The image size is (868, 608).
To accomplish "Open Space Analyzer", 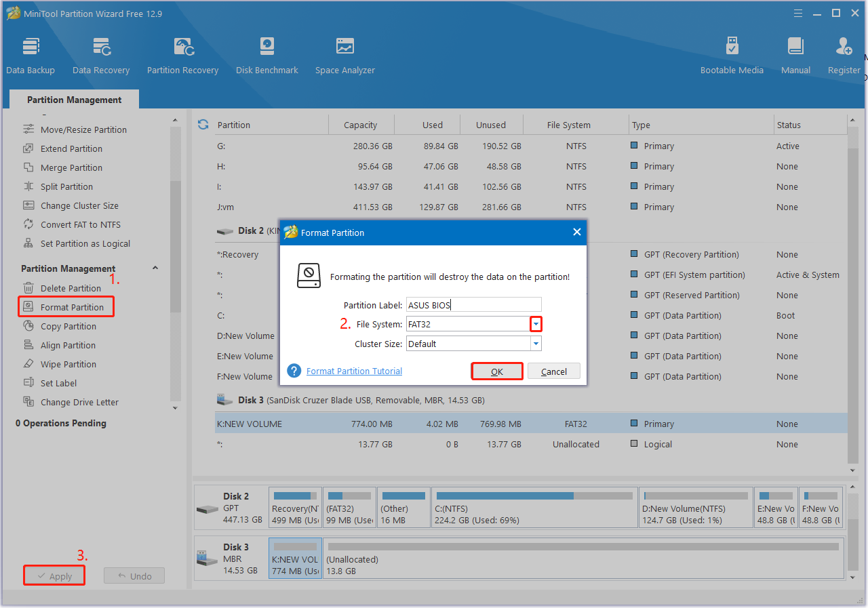I will [x=344, y=56].
